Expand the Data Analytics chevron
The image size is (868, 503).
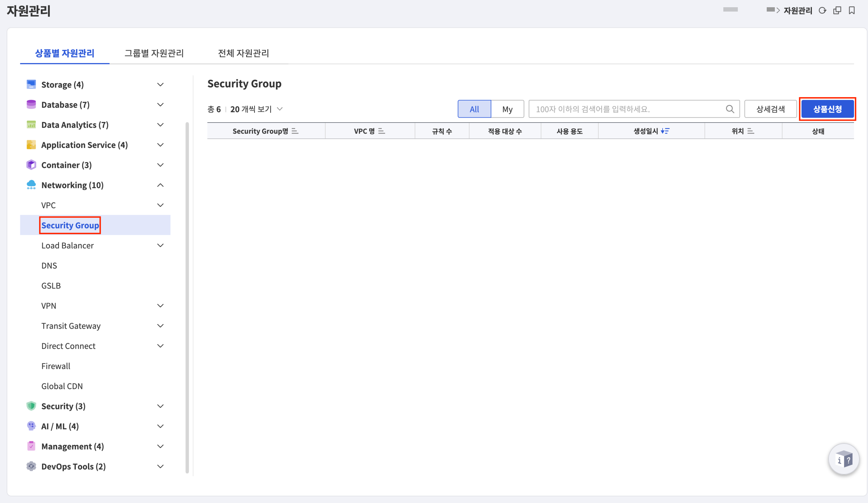pyautogui.click(x=160, y=125)
